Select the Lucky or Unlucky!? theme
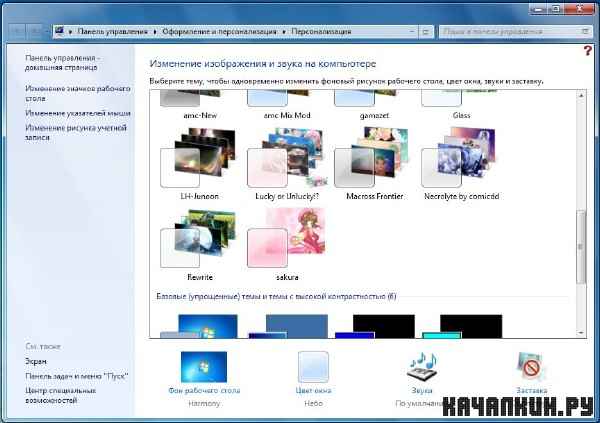The height and width of the screenshot is (423, 600). click(287, 158)
